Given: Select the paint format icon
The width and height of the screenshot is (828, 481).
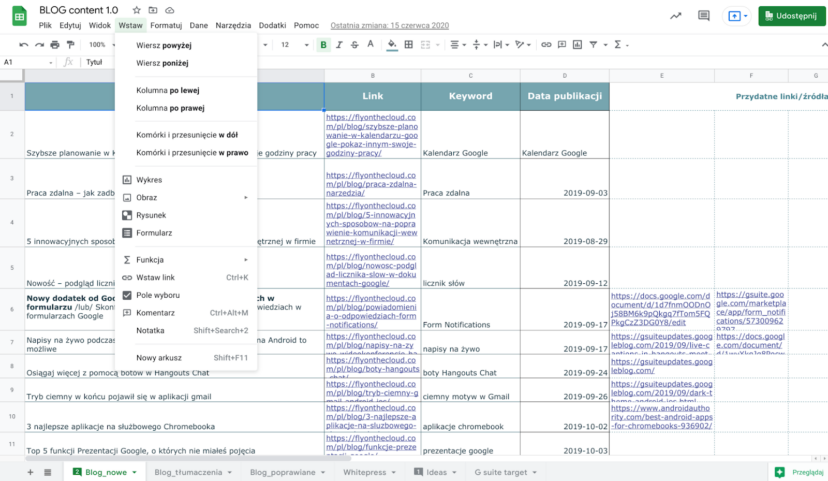Looking at the screenshot, I should pos(70,45).
